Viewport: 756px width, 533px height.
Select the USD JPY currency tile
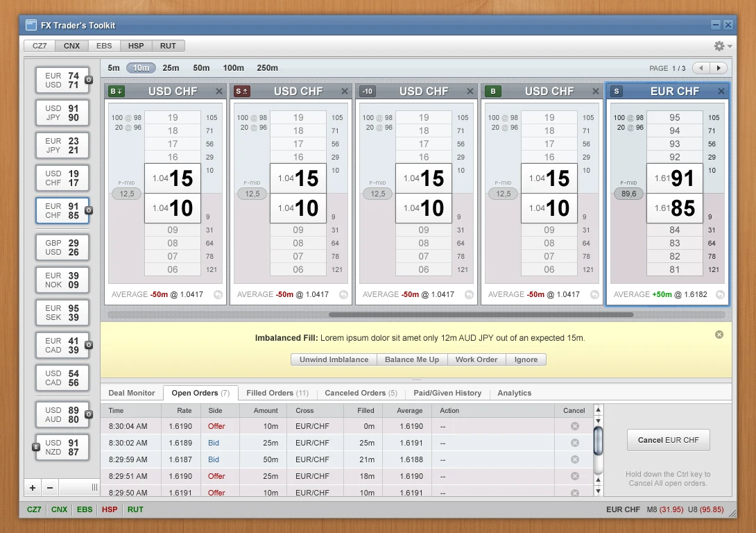pos(62,113)
